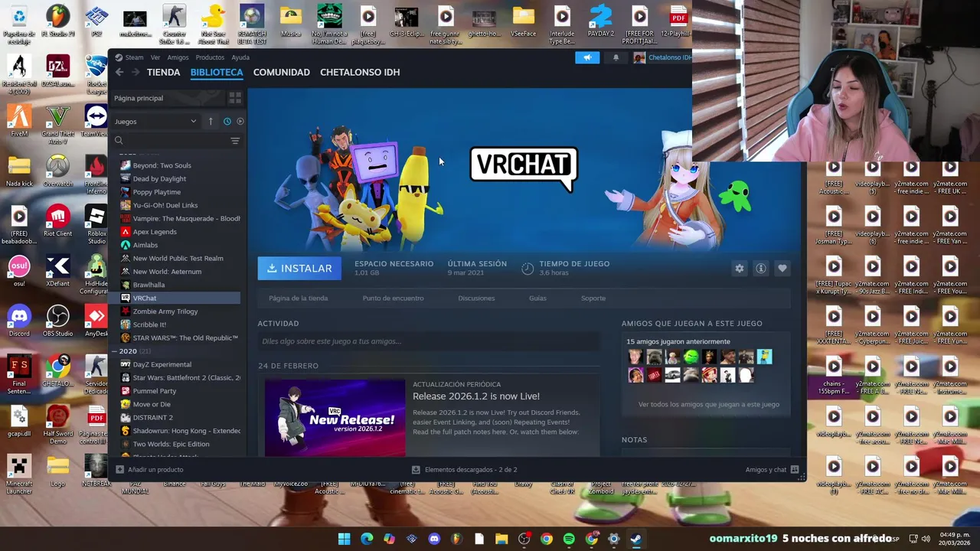The width and height of the screenshot is (980, 551).
Task: Open the Ver menu
Action: [x=155, y=57]
